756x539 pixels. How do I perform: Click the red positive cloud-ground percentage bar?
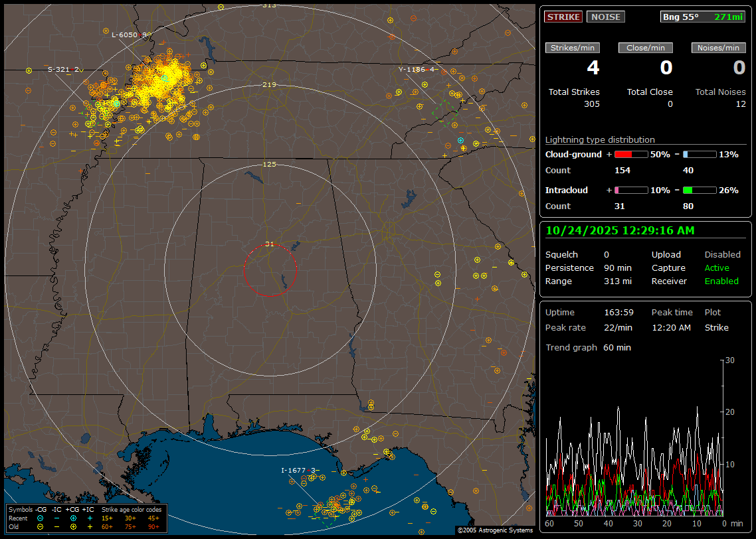[x=630, y=154]
